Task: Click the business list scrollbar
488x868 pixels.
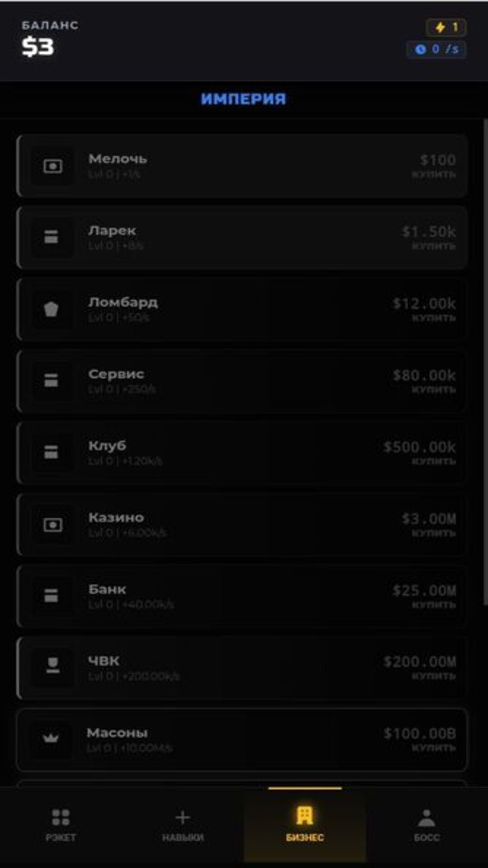Action: click(485, 362)
